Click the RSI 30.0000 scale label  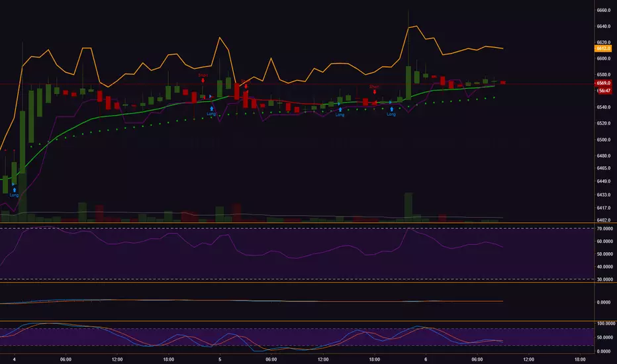605,279
